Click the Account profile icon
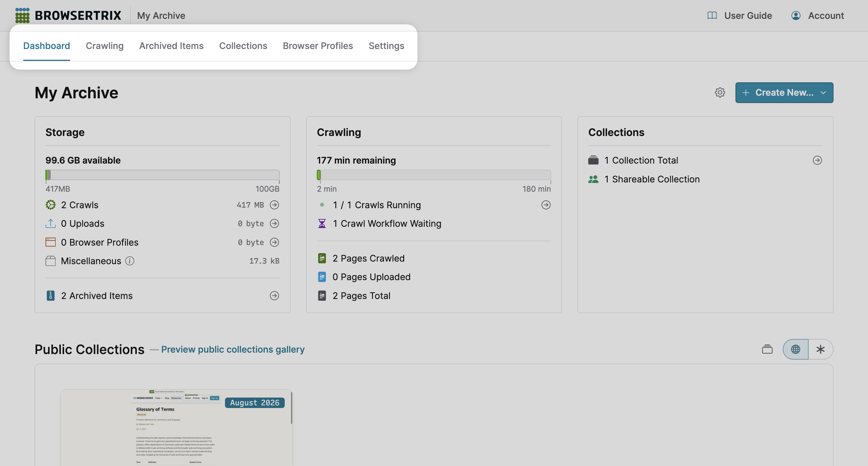The width and height of the screenshot is (868, 466). click(796, 15)
